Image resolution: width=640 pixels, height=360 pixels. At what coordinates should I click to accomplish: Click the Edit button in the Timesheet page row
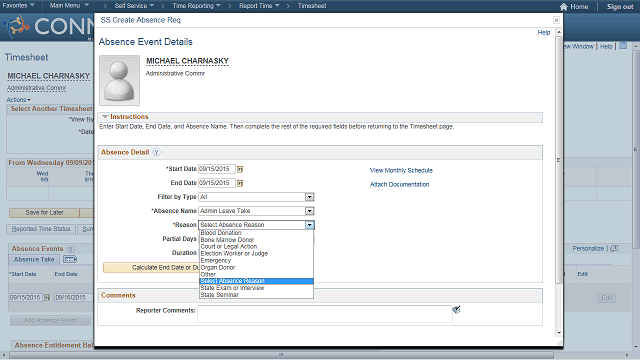coord(607,298)
